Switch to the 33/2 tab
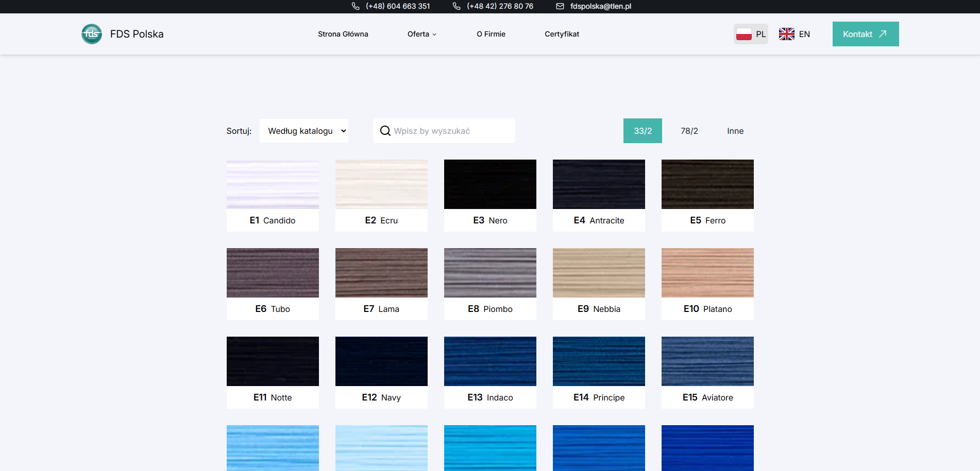 [643, 131]
